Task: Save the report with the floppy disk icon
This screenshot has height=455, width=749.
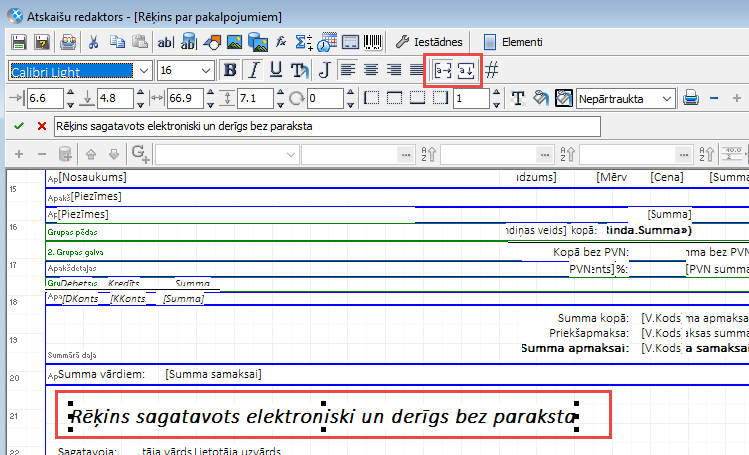Action: pos(19,42)
